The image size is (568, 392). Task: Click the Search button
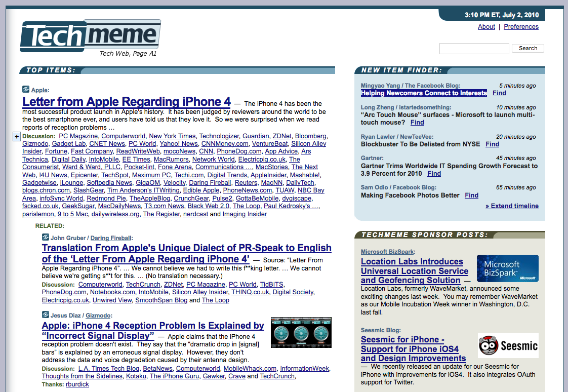[x=528, y=48]
